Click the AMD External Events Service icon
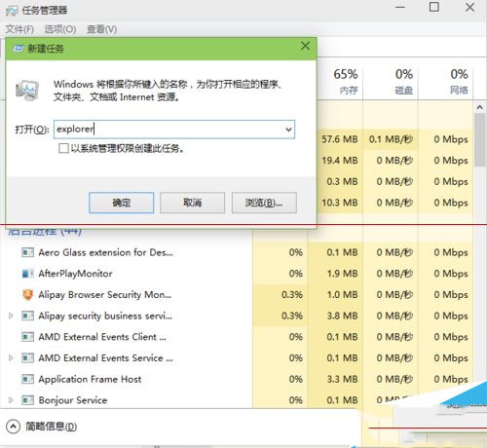Viewport: 487px width, 448px height. pos(27,357)
